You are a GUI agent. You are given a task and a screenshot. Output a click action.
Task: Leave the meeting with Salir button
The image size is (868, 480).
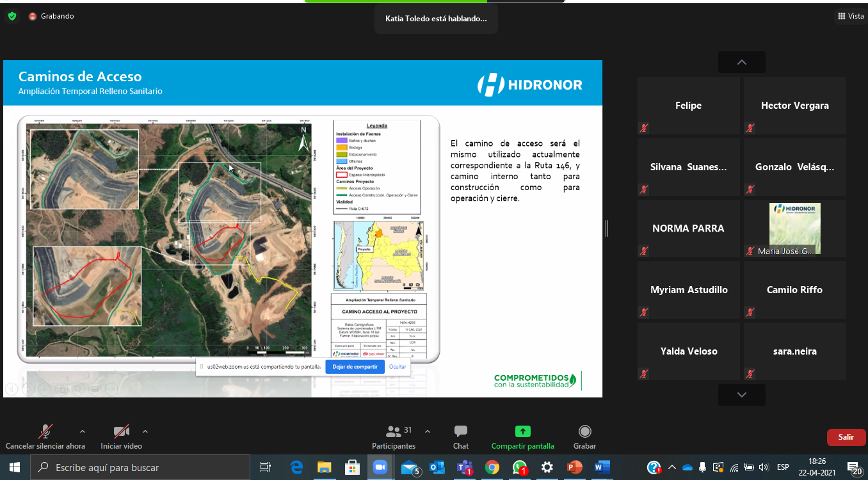tap(846, 437)
